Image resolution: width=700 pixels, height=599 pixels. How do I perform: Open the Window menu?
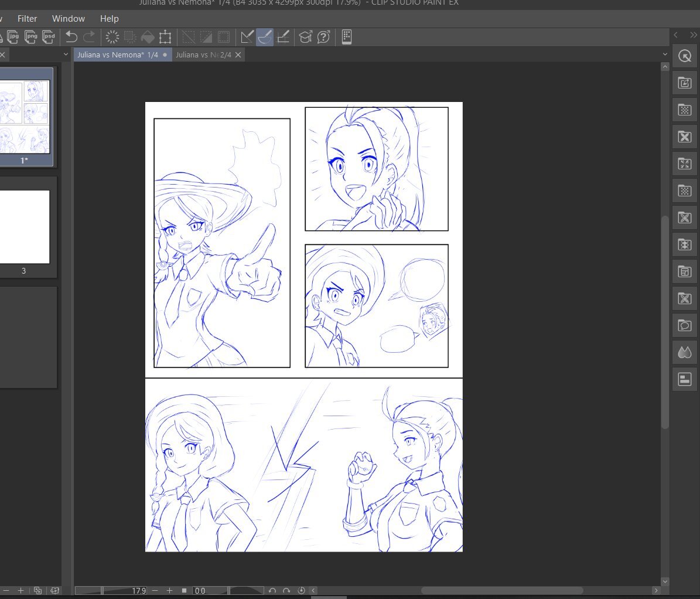click(x=69, y=18)
